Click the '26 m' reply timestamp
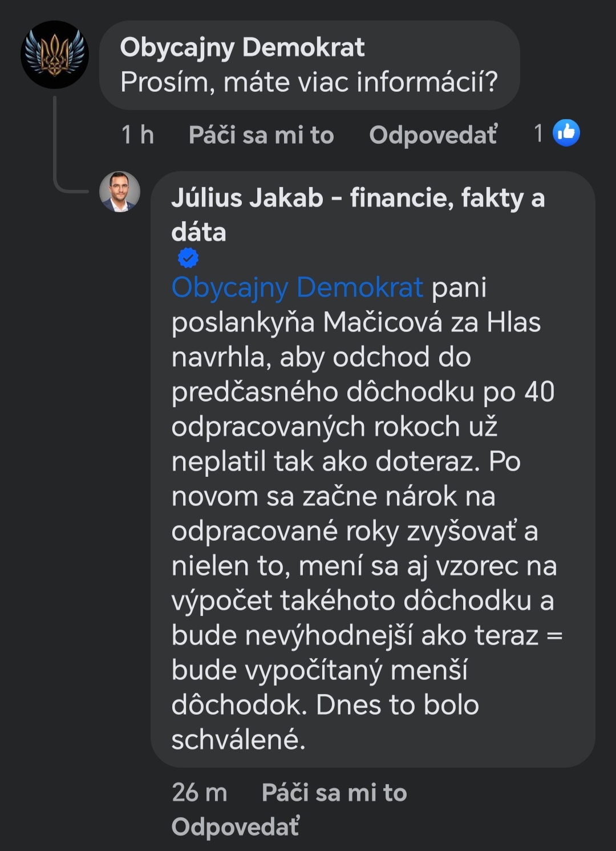 coord(199,792)
